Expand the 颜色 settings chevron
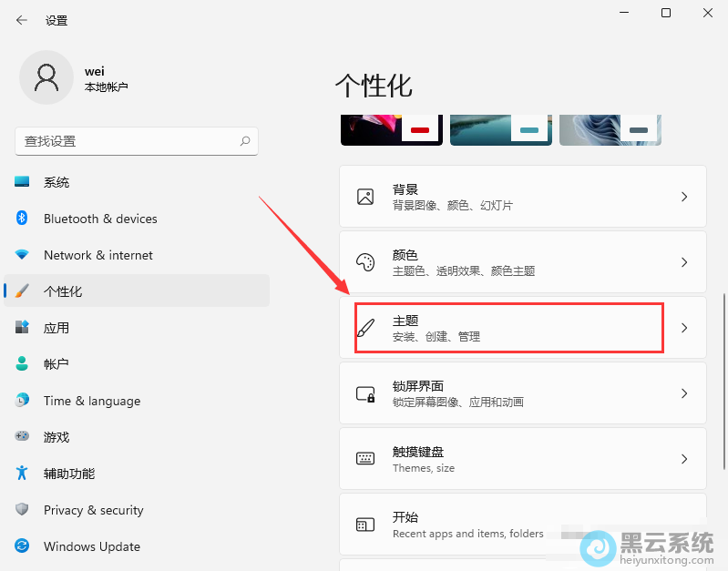Image resolution: width=728 pixels, height=571 pixels. click(684, 262)
